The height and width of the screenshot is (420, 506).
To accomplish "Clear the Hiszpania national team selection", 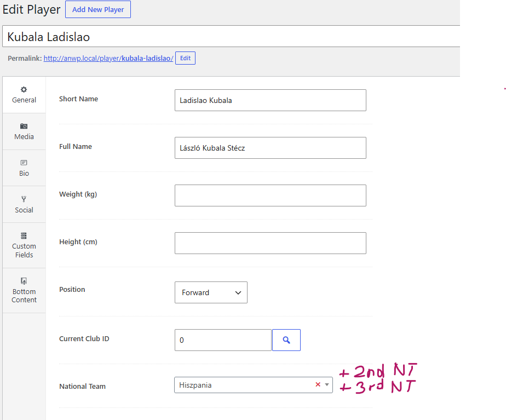I will 318,384.
